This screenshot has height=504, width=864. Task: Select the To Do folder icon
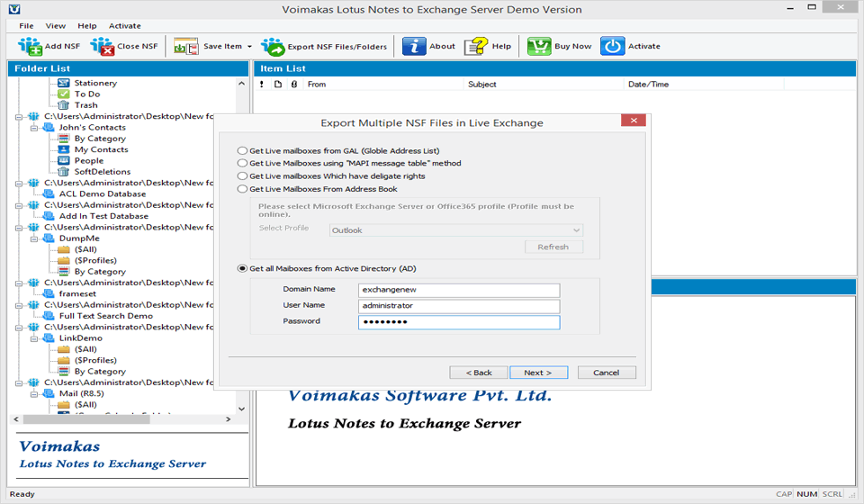coord(64,94)
